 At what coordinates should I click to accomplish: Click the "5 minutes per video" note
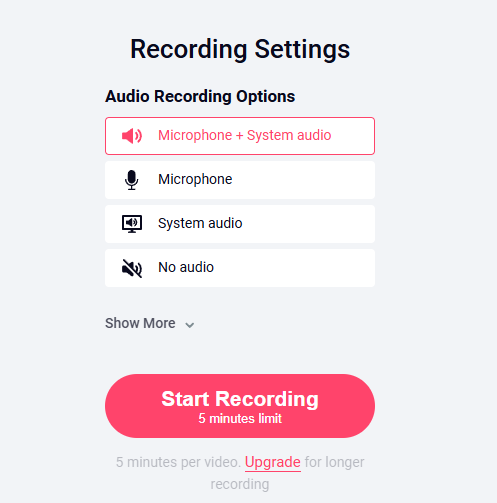pyautogui.click(x=178, y=462)
